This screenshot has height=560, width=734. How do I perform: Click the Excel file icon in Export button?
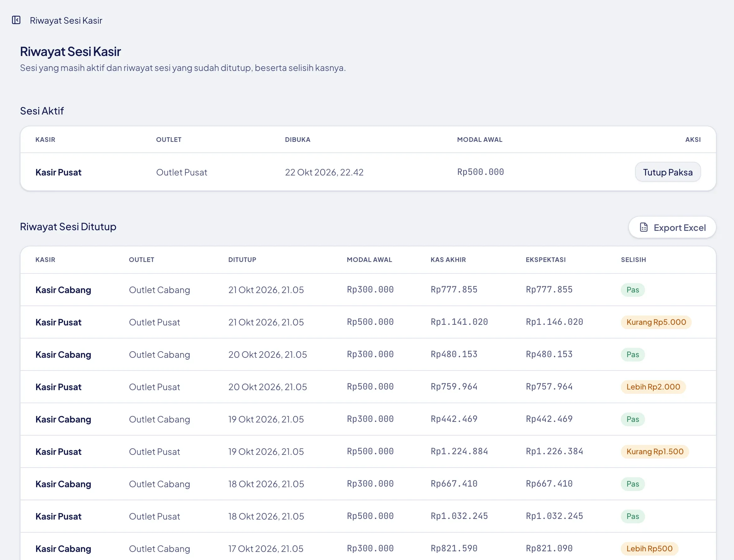coord(644,227)
